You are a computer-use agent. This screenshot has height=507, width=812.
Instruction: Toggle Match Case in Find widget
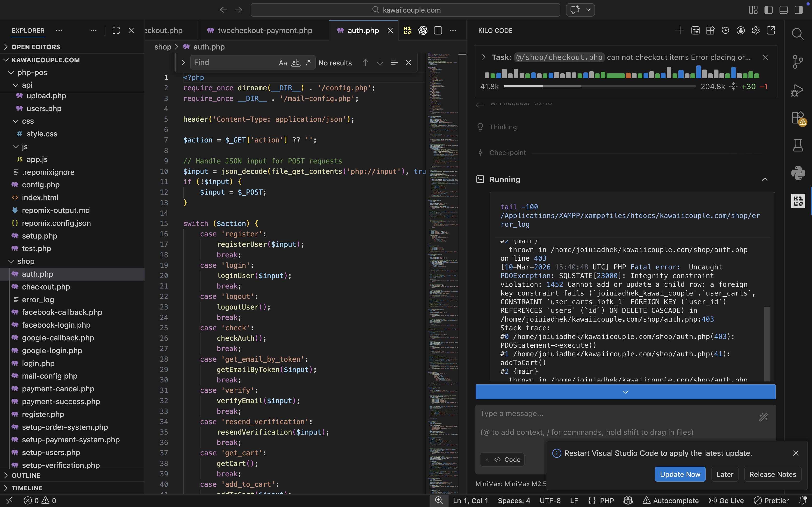283,63
